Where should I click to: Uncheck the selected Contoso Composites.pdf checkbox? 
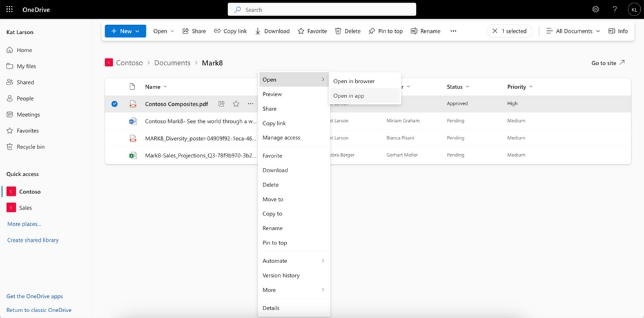click(x=114, y=104)
